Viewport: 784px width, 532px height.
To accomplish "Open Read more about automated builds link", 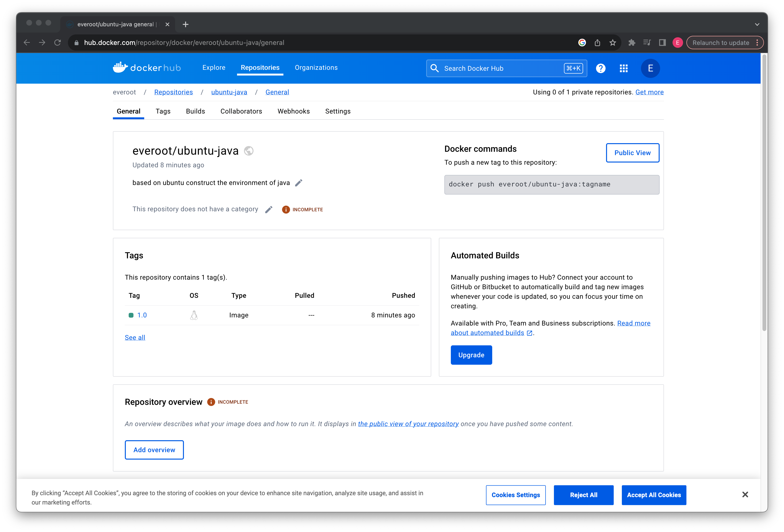I will coord(550,328).
